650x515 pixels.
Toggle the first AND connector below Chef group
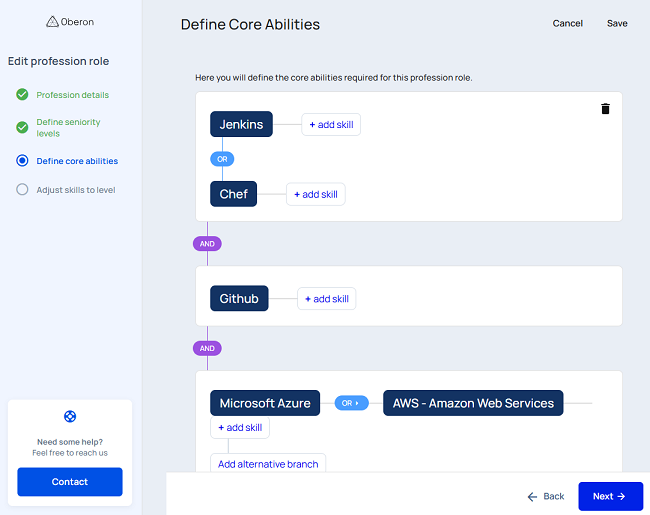[207, 243]
